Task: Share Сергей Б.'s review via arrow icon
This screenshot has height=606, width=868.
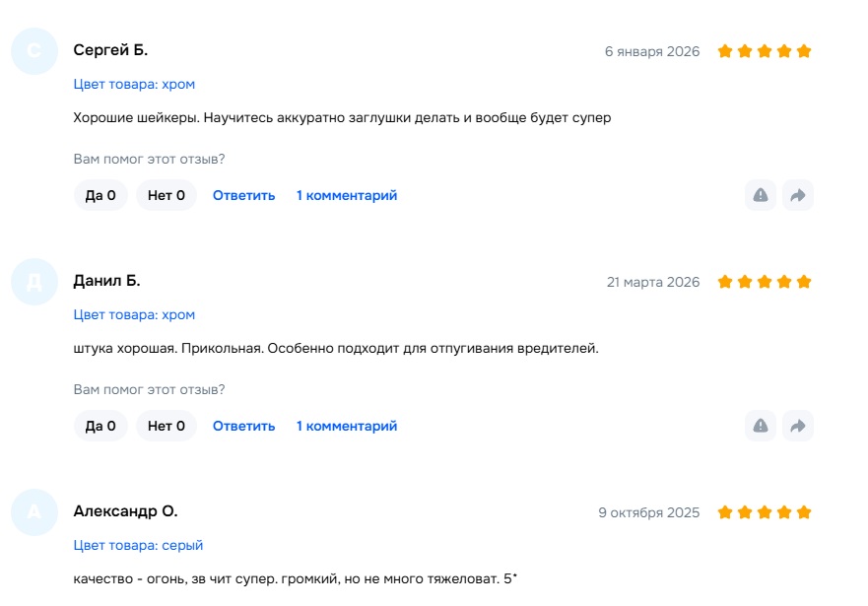Action: point(798,195)
